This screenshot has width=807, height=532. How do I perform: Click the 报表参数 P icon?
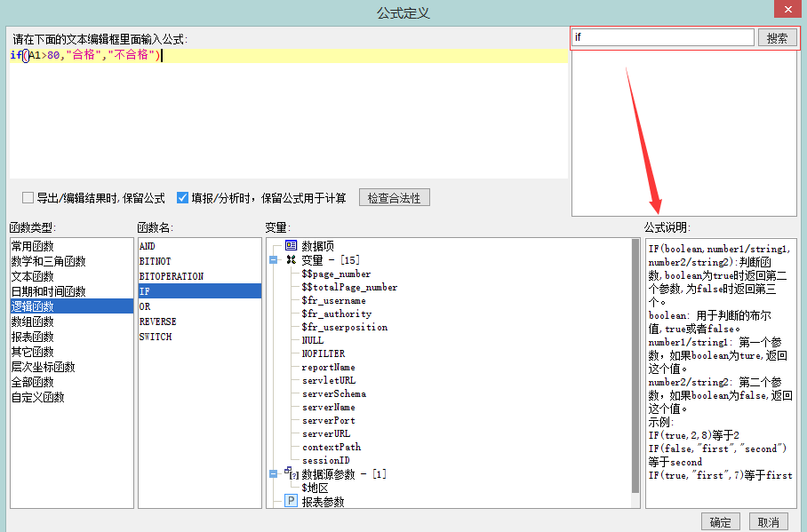(291, 501)
